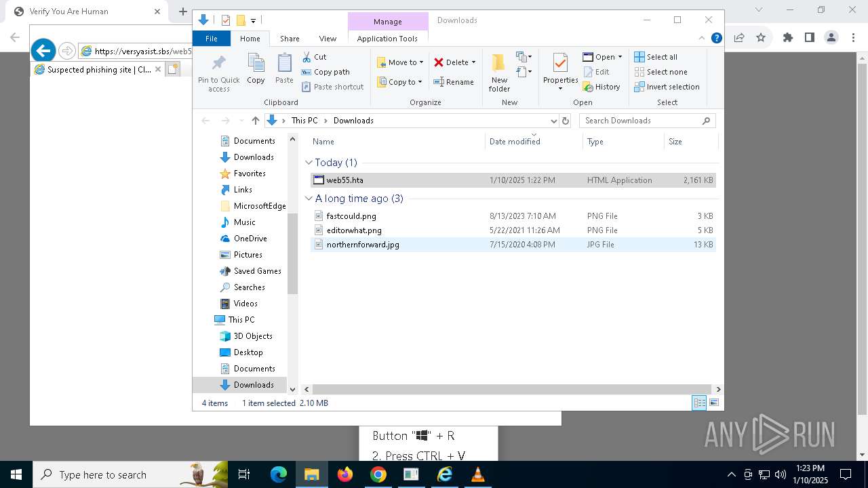Select web55.hta file

pos(513,180)
